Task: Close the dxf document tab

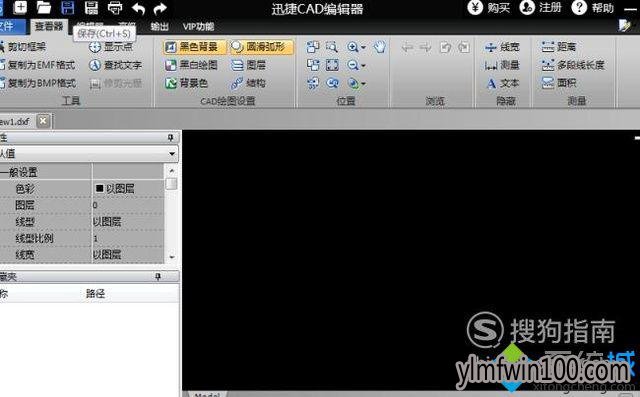Action: pyautogui.click(x=43, y=121)
